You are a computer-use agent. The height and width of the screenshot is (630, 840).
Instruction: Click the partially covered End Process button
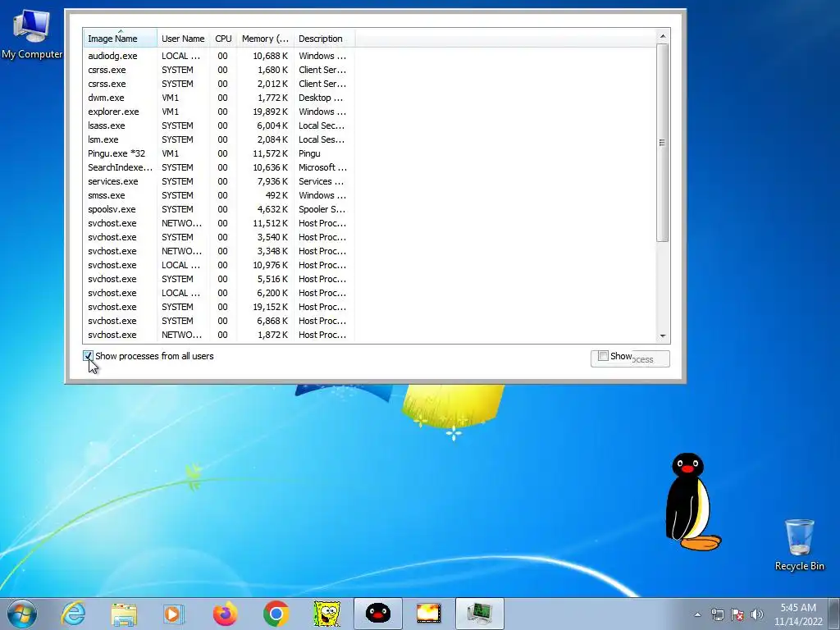[x=651, y=359]
